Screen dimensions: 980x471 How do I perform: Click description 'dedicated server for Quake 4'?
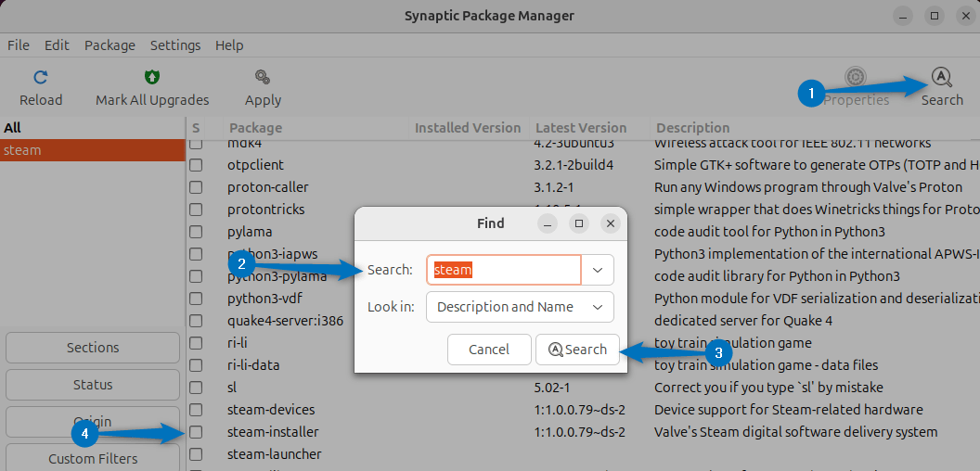[x=743, y=321]
